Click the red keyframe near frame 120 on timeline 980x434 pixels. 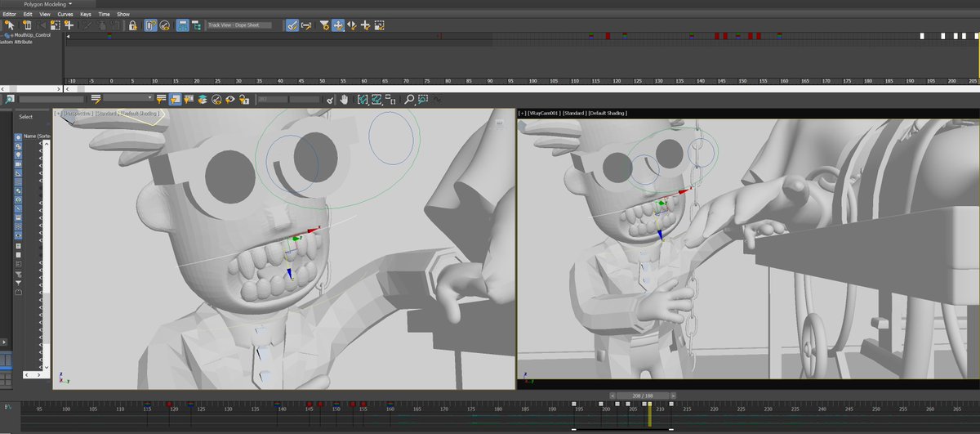pos(170,404)
